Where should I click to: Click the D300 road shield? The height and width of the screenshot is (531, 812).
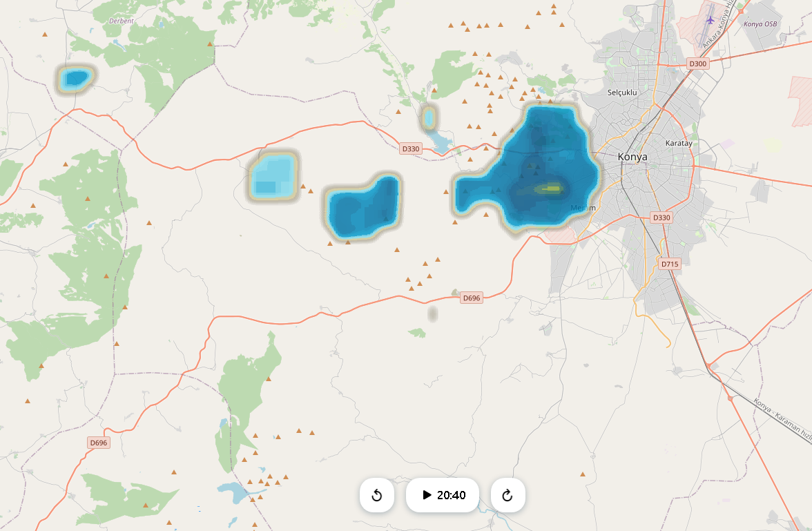coord(697,64)
